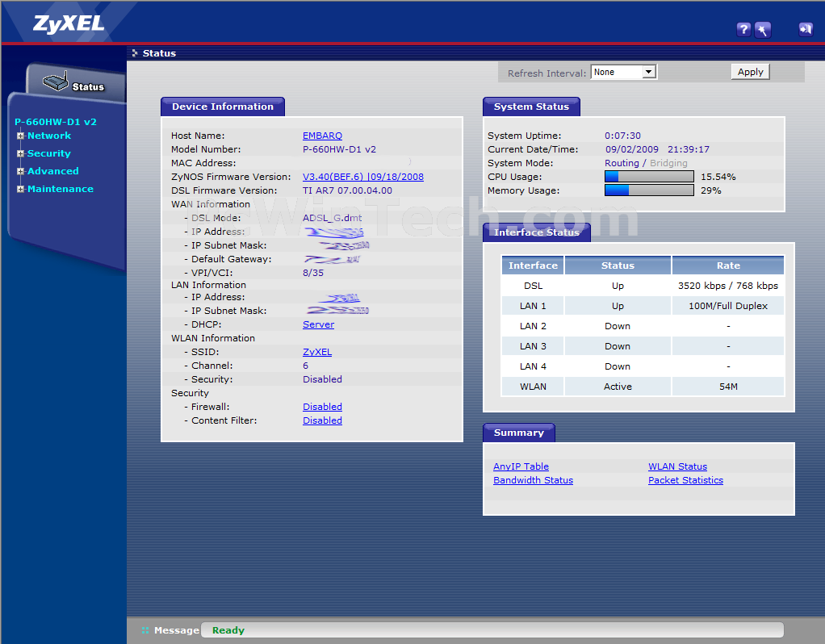Click the CPU Usage progress bar
825x644 pixels.
pyautogui.click(x=649, y=177)
